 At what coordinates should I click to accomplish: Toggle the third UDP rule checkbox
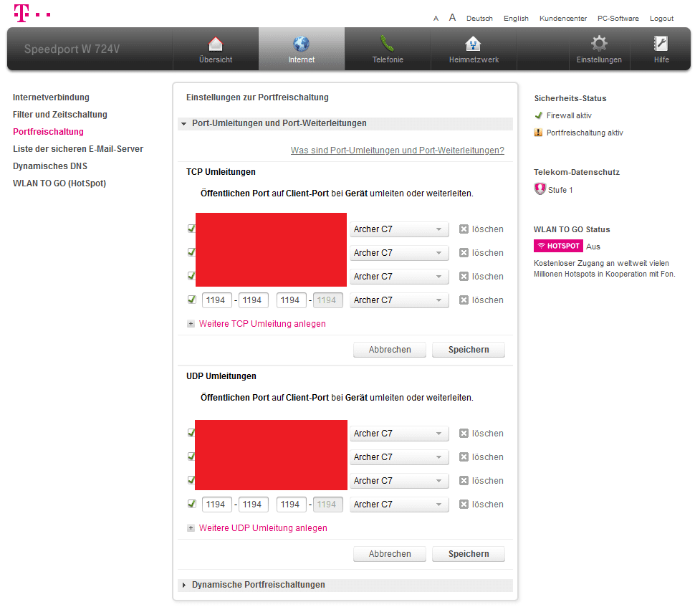pos(191,480)
